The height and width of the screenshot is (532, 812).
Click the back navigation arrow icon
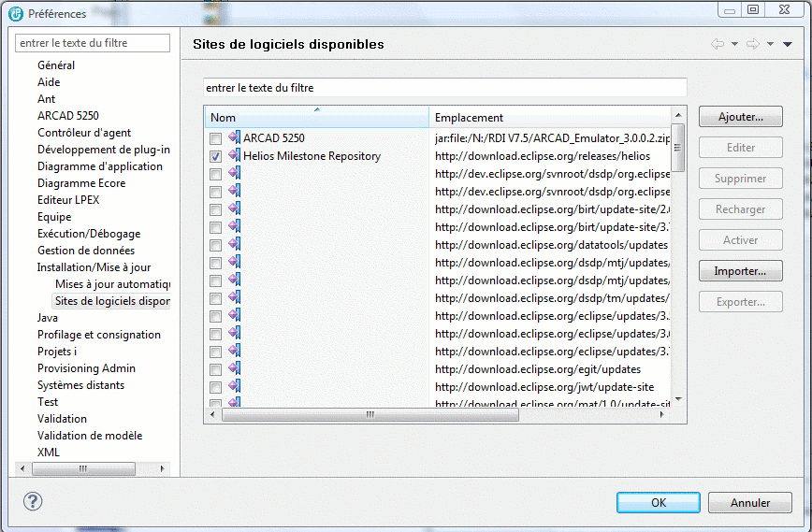point(718,44)
